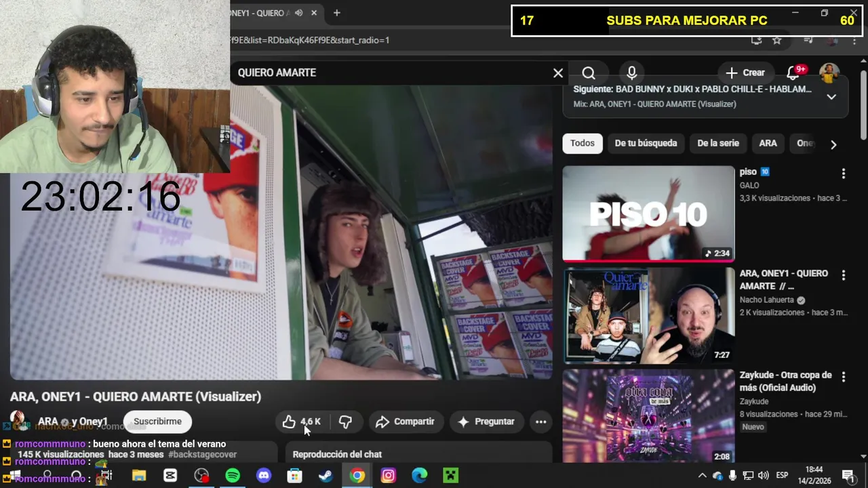The width and height of the screenshot is (868, 488).
Task: Open the Oney1 channel link
Action: click(x=94, y=422)
